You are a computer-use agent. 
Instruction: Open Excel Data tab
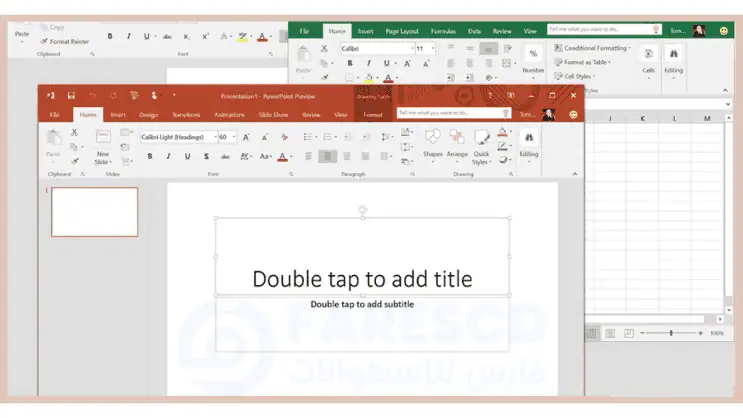pos(474,31)
